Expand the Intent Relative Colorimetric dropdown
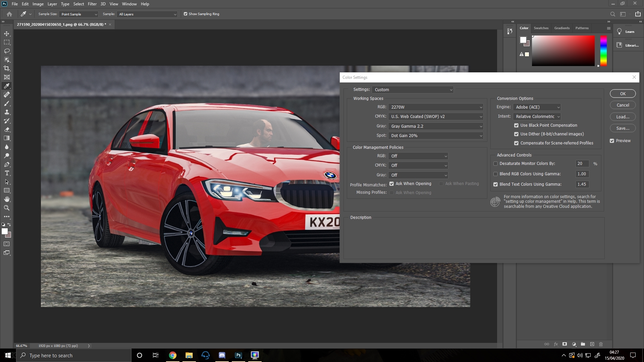Image resolution: width=644 pixels, height=362 pixels. tap(537, 117)
